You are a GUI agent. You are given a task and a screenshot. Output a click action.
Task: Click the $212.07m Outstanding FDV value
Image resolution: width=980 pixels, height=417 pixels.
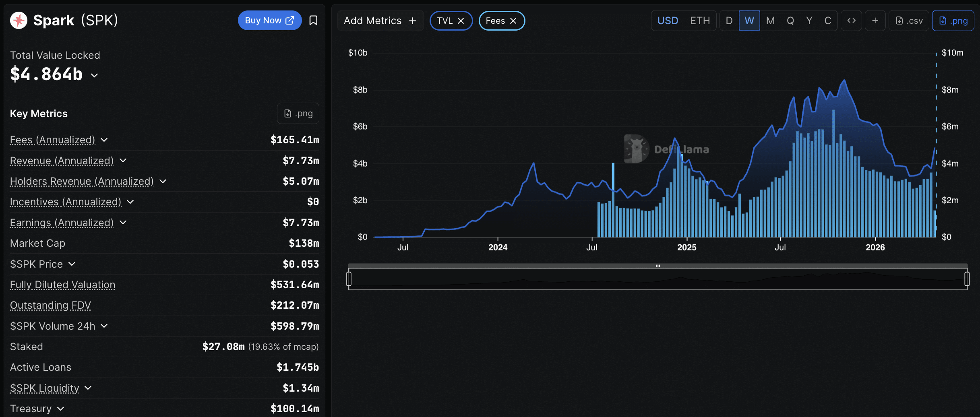click(x=295, y=306)
